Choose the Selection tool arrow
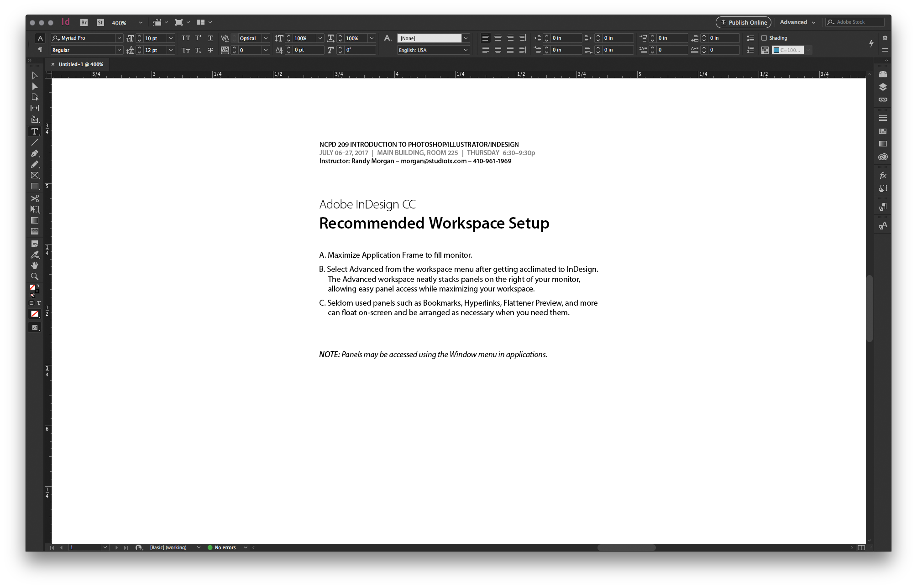This screenshot has height=588, width=917. click(x=35, y=75)
